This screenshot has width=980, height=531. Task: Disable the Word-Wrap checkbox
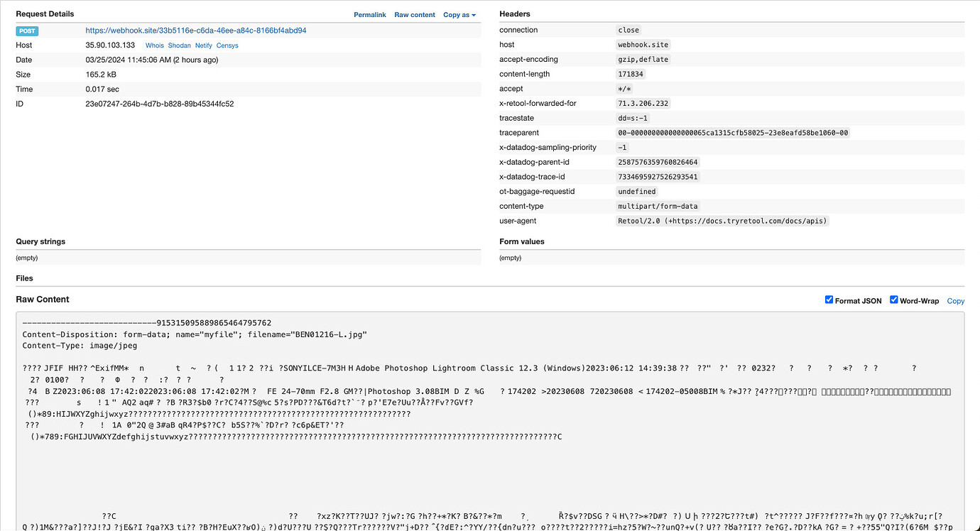coord(894,300)
